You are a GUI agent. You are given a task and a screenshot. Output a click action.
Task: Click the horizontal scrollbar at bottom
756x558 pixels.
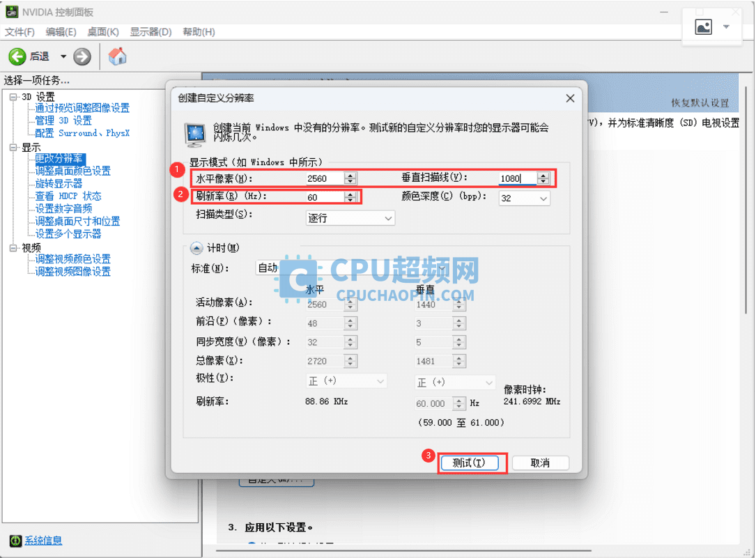point(403,550)
